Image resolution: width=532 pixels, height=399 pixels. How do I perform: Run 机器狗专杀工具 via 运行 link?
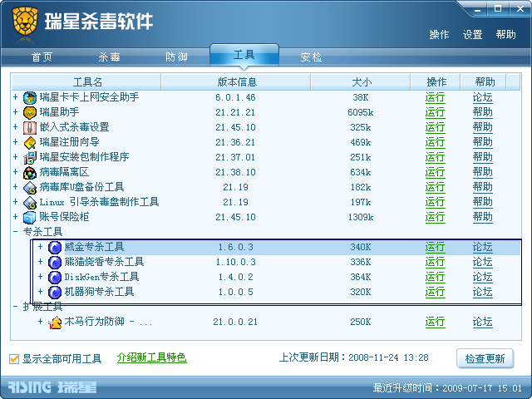435,292
